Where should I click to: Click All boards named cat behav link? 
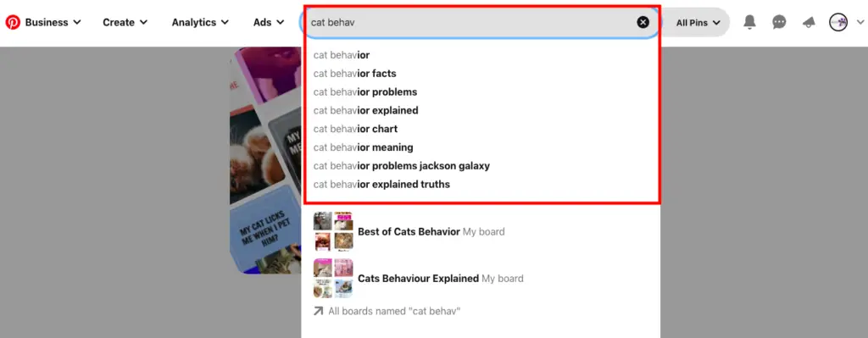pos(387,311)
